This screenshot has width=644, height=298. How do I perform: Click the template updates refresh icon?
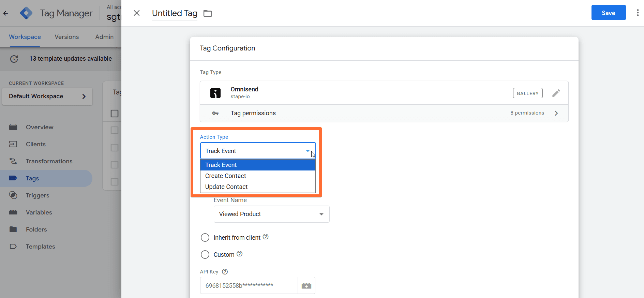14,59
